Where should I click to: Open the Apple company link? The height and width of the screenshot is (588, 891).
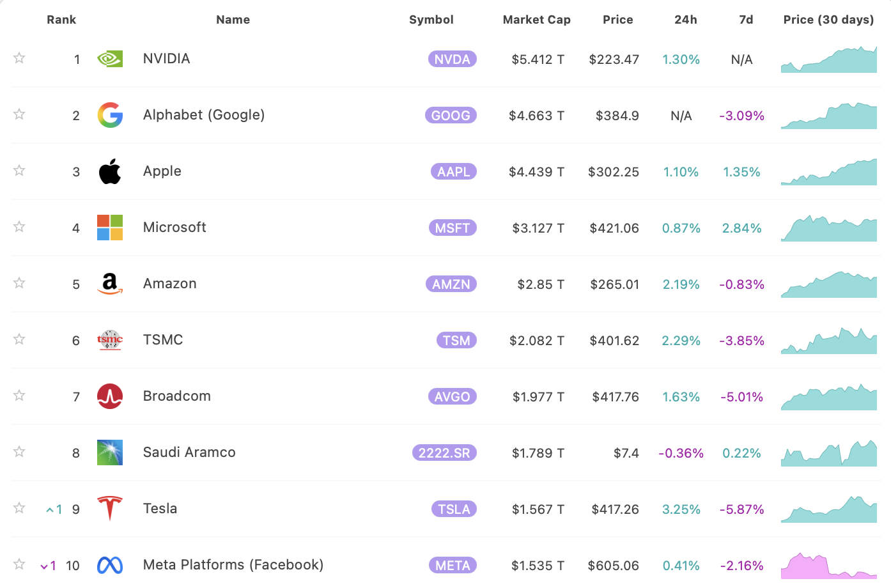coord(162,171)
